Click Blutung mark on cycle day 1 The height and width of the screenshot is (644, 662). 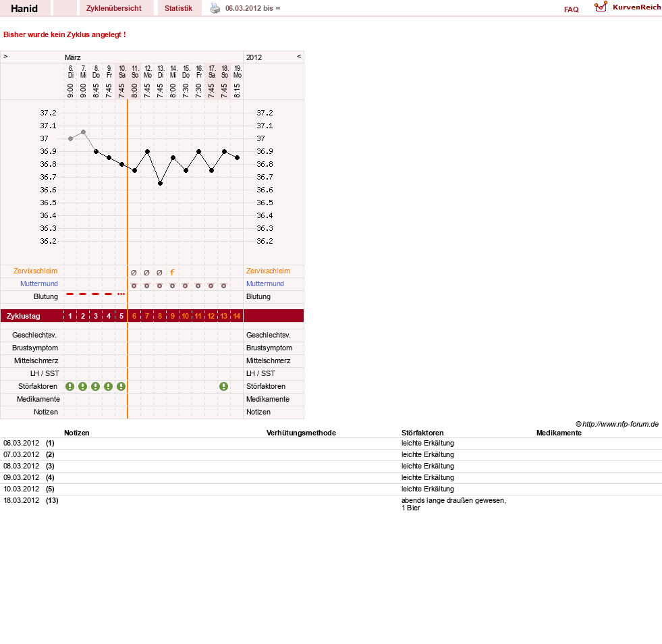70,294
